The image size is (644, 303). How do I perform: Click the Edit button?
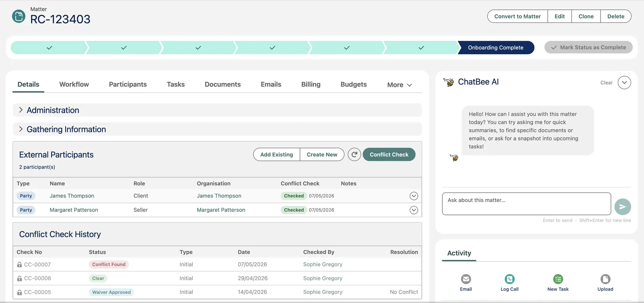[x=559, y=16]
